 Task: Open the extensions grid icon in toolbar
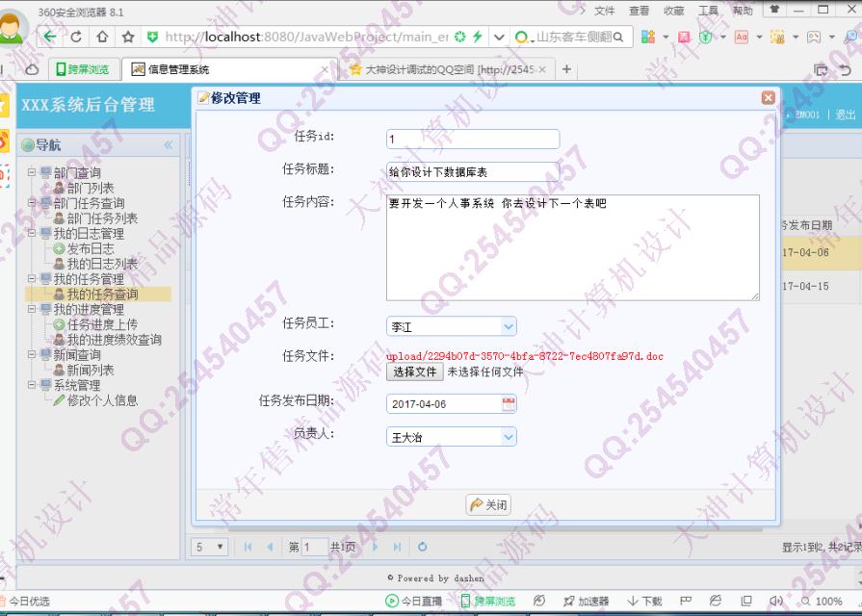point(649,37)
